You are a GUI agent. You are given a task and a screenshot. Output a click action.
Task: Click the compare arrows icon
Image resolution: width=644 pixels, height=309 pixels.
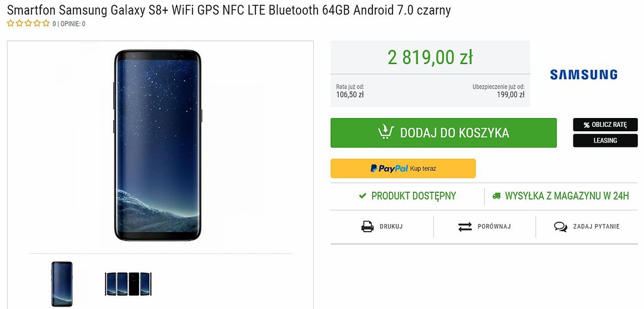pos(465,227)
